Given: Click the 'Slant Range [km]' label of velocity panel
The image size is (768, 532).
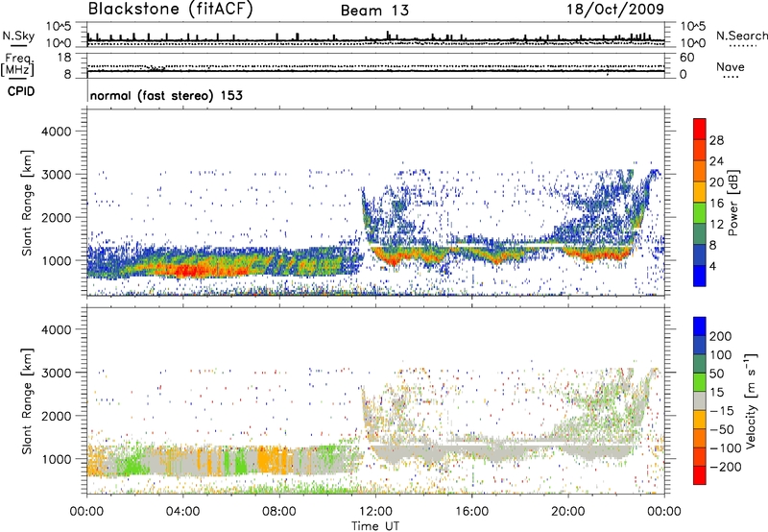Looking at the screenshot, I should 27,400.
